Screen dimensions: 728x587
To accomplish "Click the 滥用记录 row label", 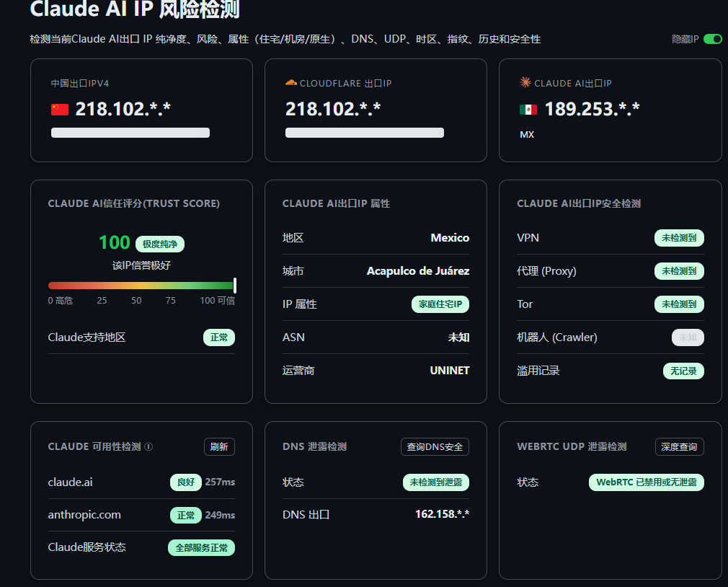I will point(538,371).
